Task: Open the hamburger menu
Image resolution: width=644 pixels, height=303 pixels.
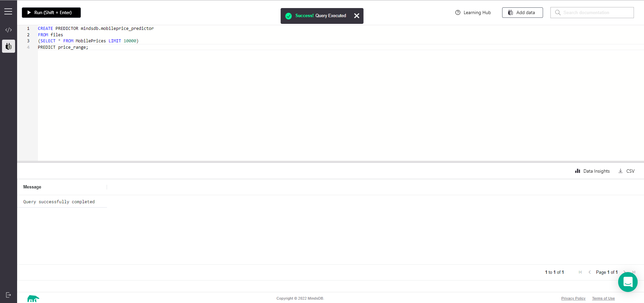Action: [8, 12]
